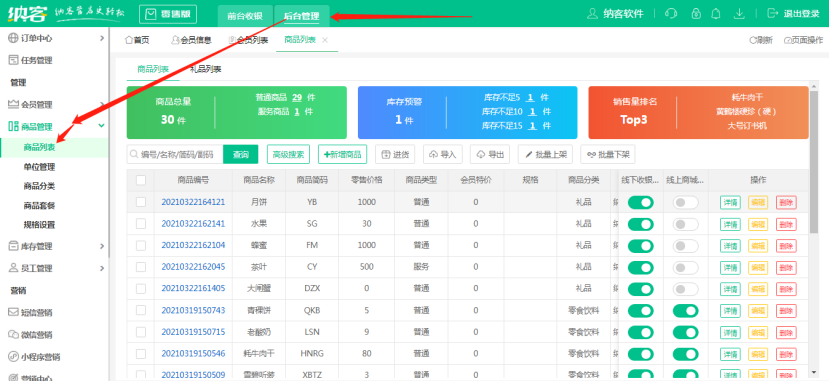
Task: Click the 刷新 refresh icon
Action: [761, 40]
